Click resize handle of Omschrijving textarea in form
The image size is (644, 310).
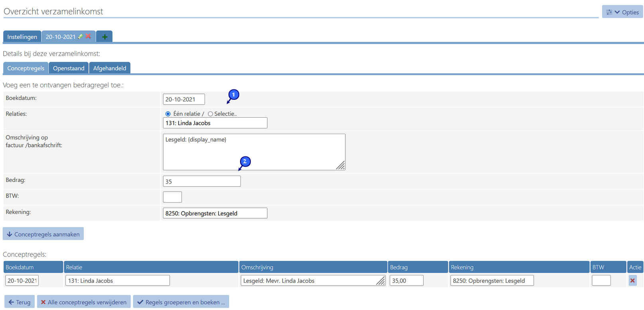341,165
